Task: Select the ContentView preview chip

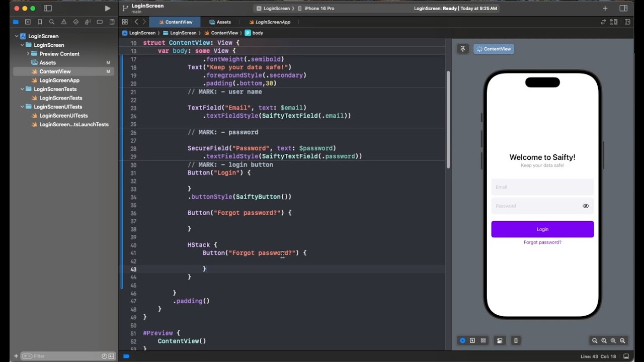Action: point(494,49)
